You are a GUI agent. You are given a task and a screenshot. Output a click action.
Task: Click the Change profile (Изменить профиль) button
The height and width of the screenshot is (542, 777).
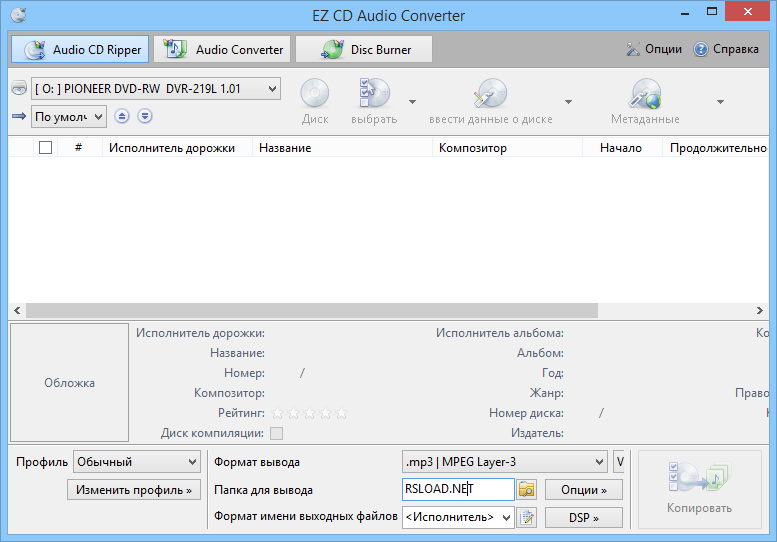pyautogui.click(x=133, y=490)
